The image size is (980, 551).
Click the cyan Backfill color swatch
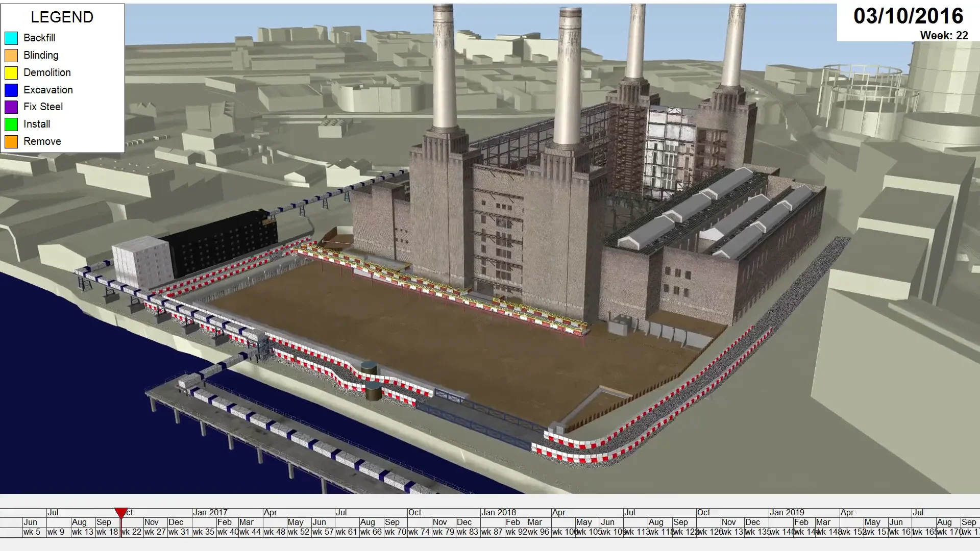pos(11,38)
